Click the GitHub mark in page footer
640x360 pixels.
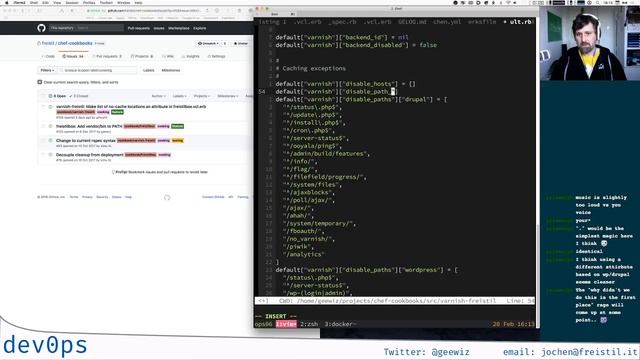pos(167,197)
